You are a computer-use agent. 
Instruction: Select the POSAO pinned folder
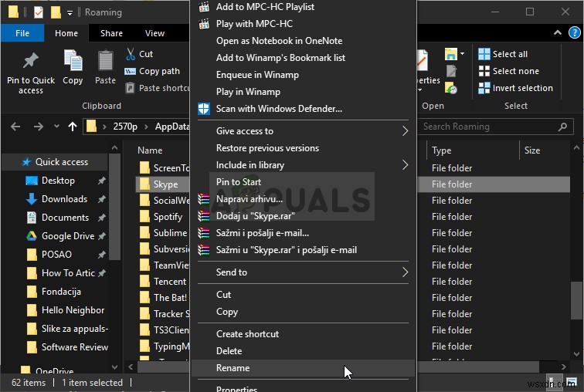[x=66, y=255]
